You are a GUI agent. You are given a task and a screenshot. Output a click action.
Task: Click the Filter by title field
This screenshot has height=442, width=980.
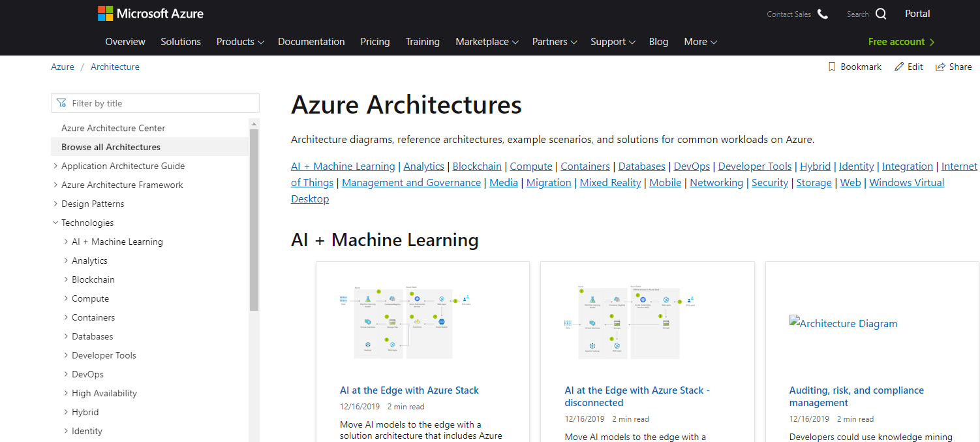click(x=155, y=103)
